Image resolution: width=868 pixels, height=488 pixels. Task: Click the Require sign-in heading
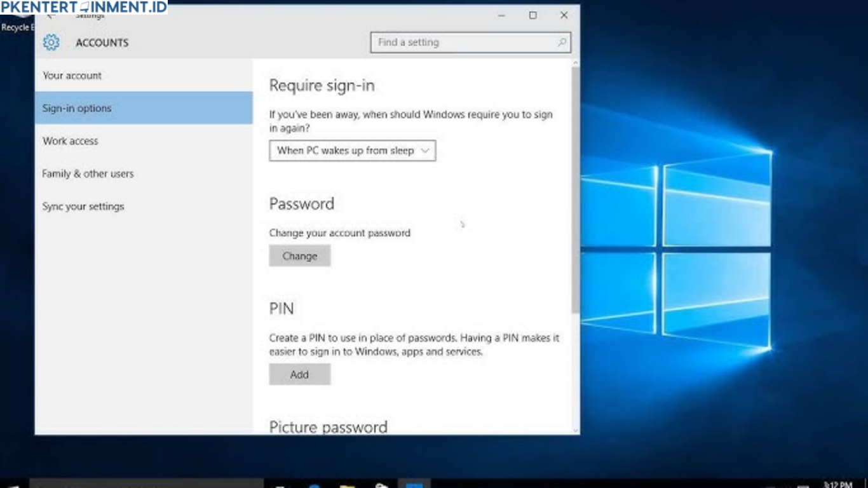click(x=322, y=86)
